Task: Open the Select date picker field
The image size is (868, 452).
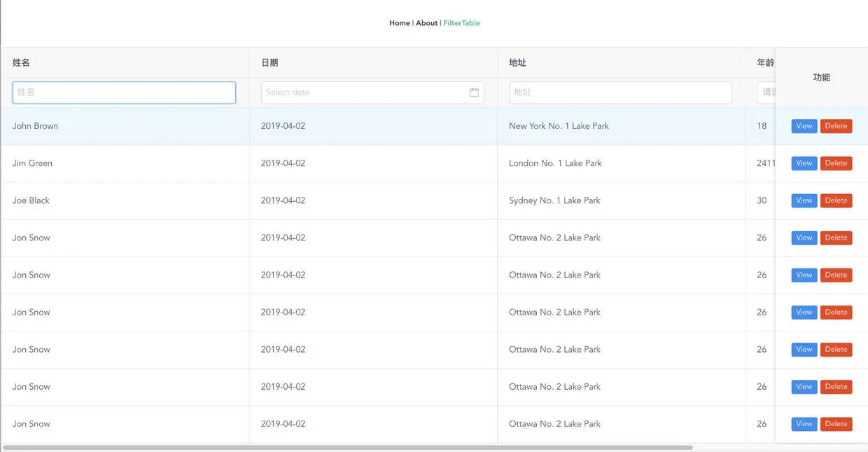Action: click(x=372, y=93)
